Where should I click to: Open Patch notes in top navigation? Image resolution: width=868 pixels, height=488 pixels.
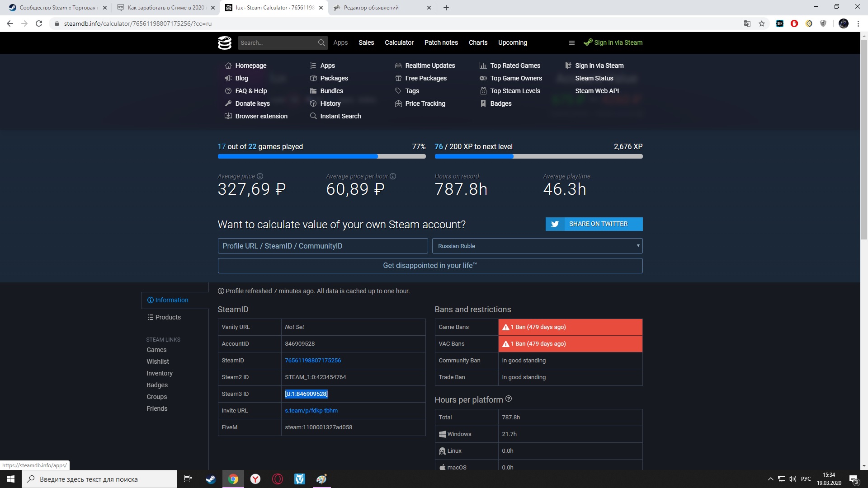coord(441,42)
